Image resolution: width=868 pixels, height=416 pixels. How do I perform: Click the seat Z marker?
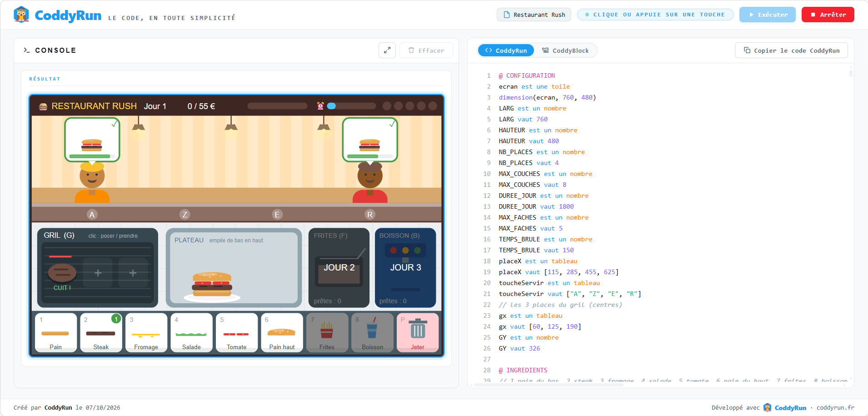pos(185,215)
